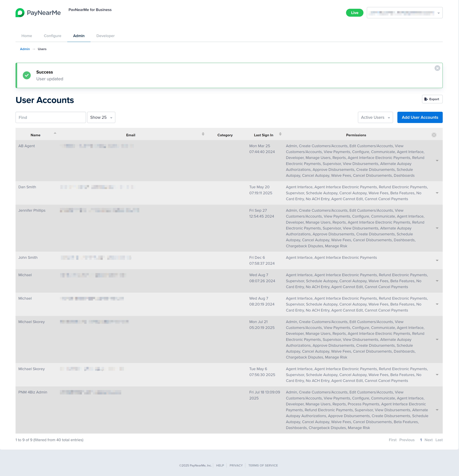
Task: Select the Jennifer Phillips name cell
Action: click(32, 210)
